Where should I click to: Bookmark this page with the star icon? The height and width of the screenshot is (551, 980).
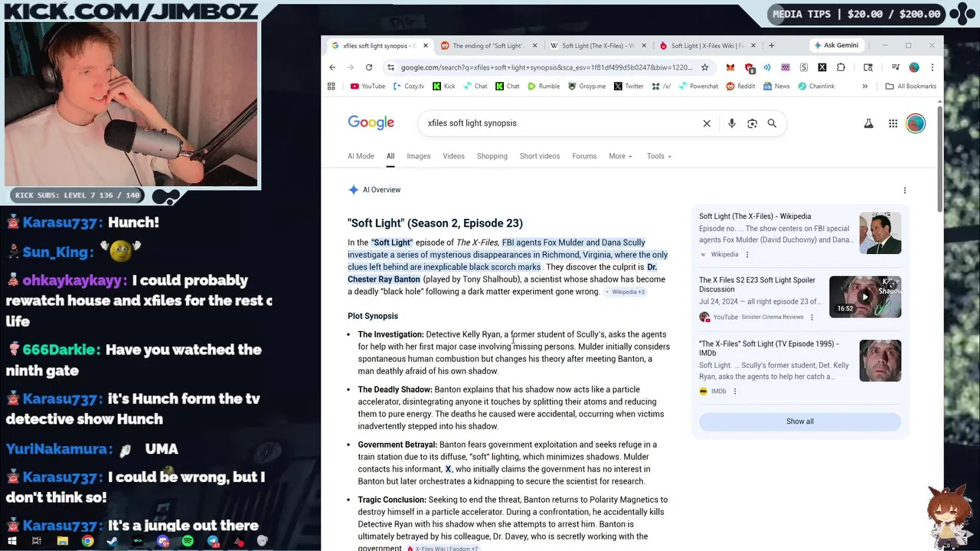pos(705,67)
